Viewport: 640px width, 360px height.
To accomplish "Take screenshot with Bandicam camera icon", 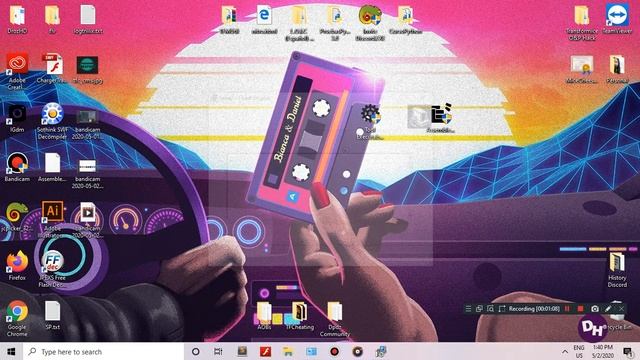I will coord(595,309).
